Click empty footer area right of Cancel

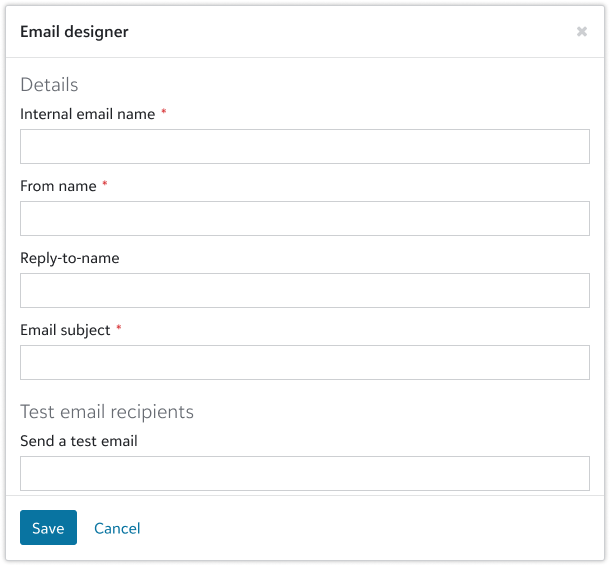[x=370, y=528]
